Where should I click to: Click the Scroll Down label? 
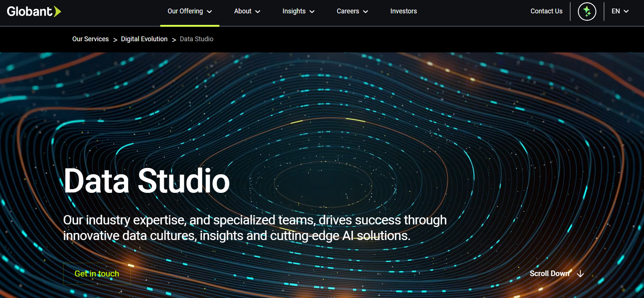pos(549,273)
